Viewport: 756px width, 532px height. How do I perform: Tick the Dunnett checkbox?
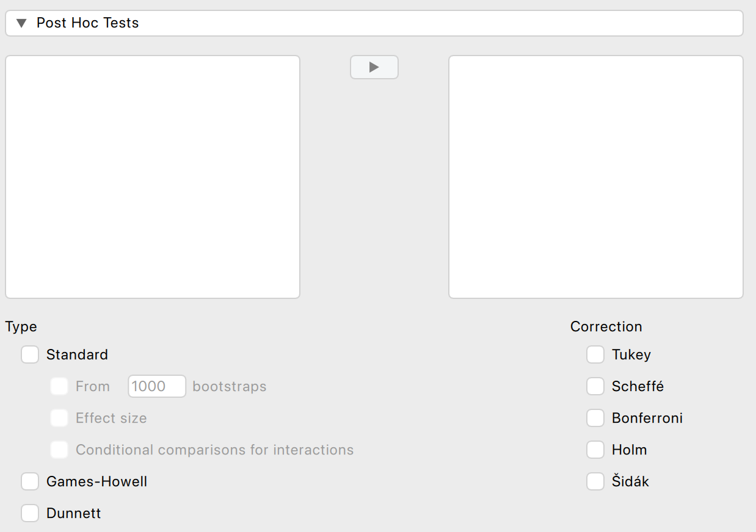[x=30, y=513]
